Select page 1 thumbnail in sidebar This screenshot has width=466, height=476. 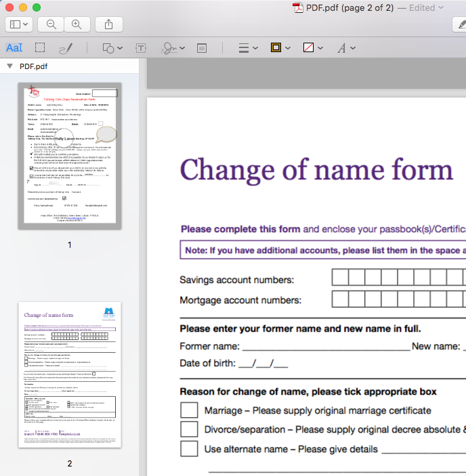click(69, 156)
